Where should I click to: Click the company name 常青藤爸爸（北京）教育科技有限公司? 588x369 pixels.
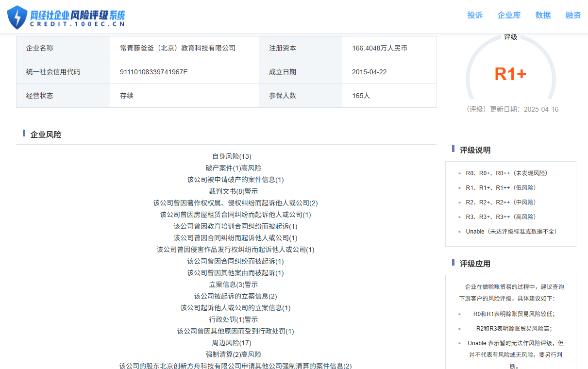(178, 48)
